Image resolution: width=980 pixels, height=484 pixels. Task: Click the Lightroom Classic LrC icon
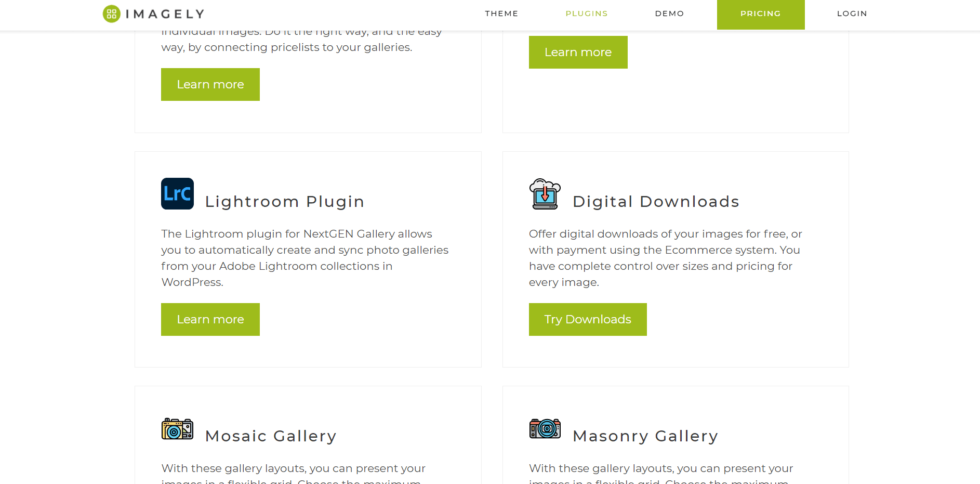coord(177,193)
